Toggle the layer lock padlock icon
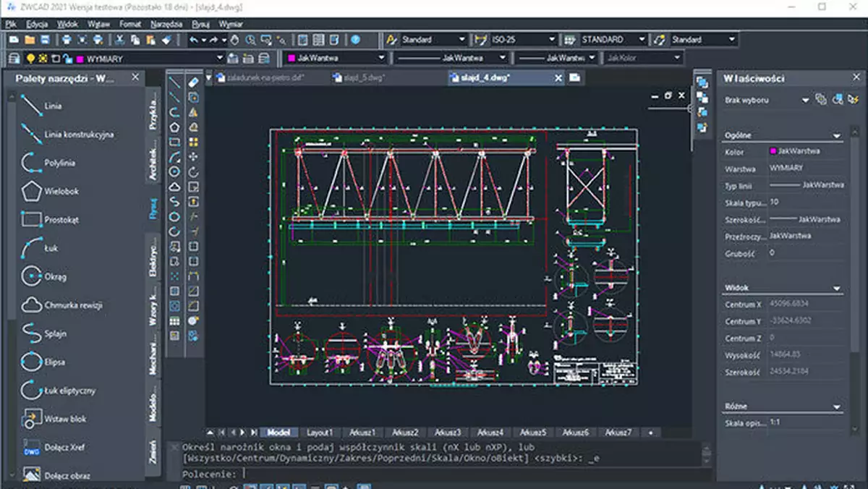 point(67,58)
